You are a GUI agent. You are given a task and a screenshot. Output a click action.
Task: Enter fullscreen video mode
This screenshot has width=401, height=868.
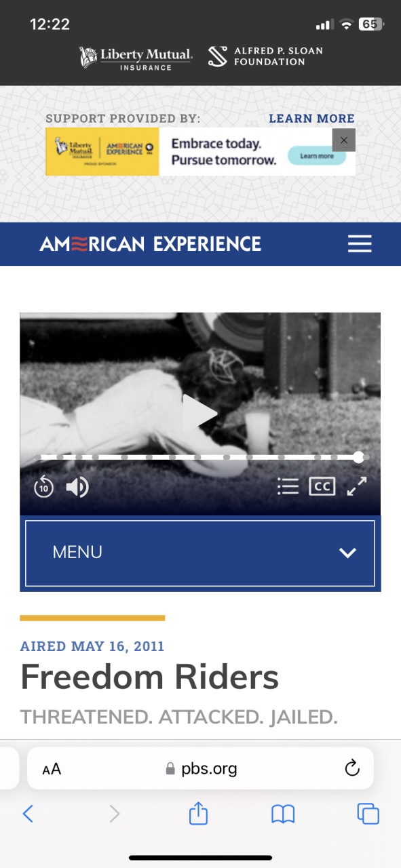click(x=357, y=486)
